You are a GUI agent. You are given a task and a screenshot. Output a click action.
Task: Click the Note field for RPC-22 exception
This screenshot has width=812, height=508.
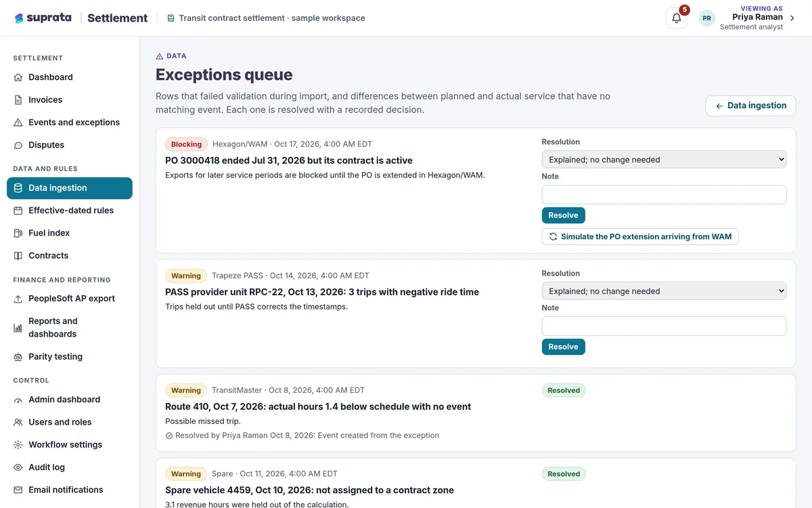[x=664, y=326]
